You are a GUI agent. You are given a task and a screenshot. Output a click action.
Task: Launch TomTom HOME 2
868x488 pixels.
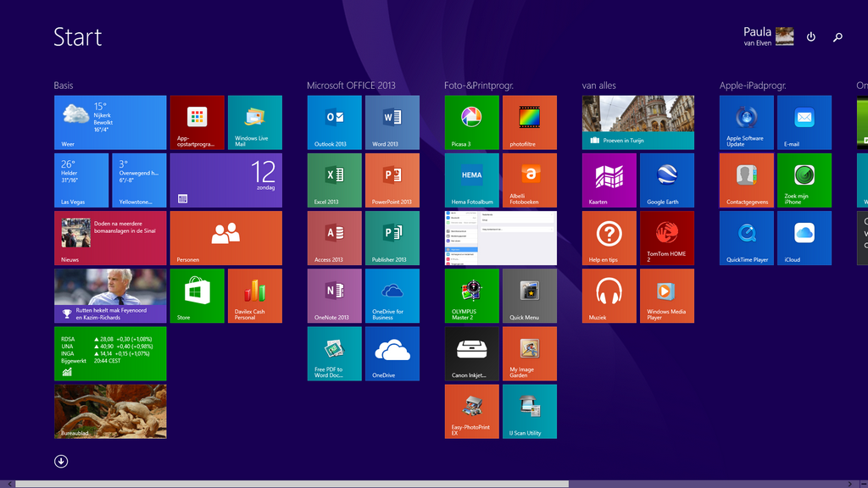(666, 238)
